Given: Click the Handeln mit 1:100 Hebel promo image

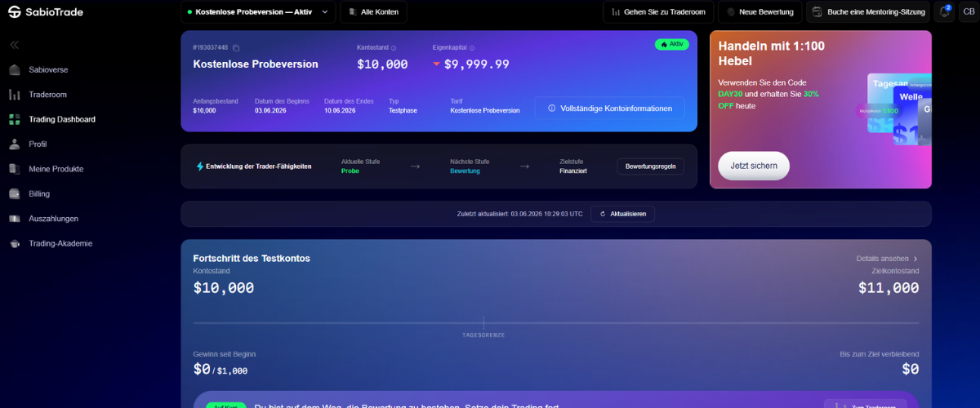Looking at the screenshot, I should [899, 110].
